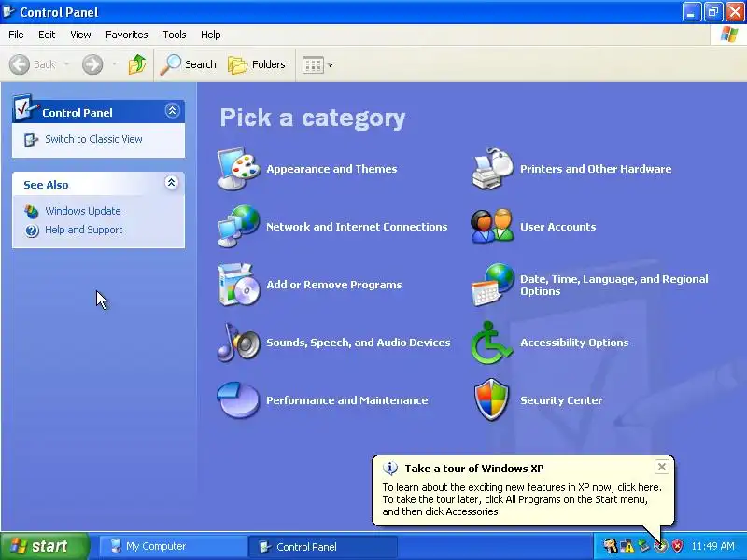Click the network warning tray icon

tap(627, 546)
